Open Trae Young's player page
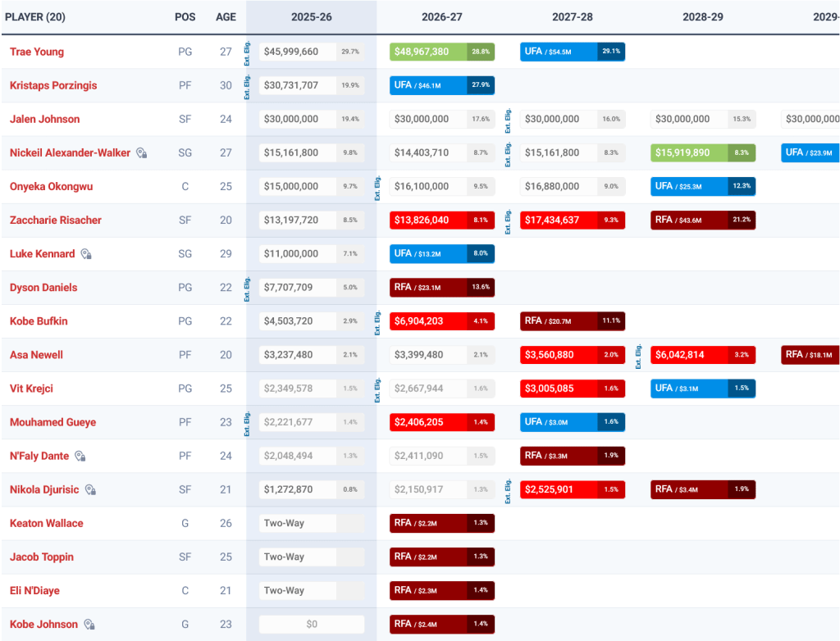This screenshot has height=641, width=840. pyautogui.click(x=37, y=52)
